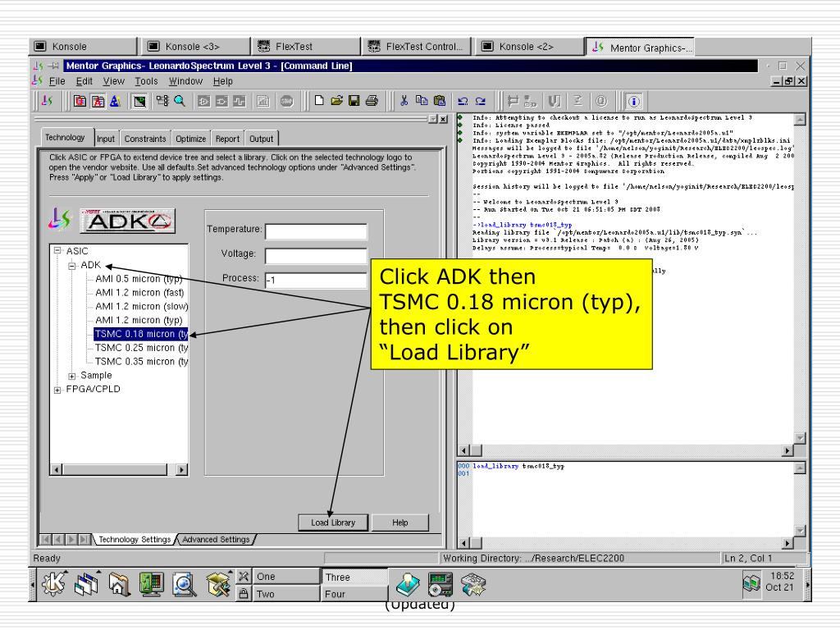
Task: Click the Paste clipboard icon
Action: (440, 100)
